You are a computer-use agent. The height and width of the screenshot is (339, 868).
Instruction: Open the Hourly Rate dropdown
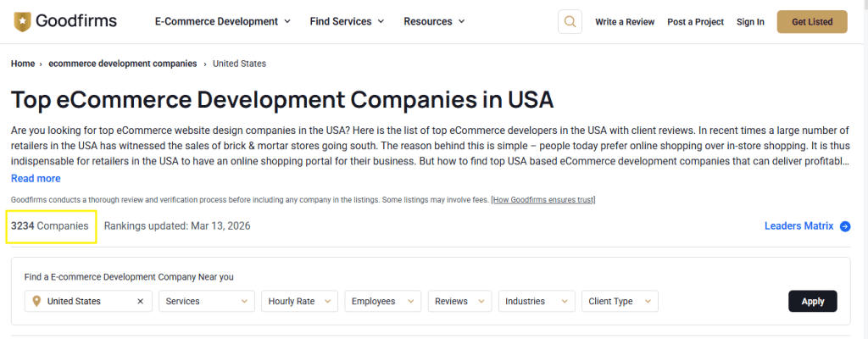click(x=303, y=301)
